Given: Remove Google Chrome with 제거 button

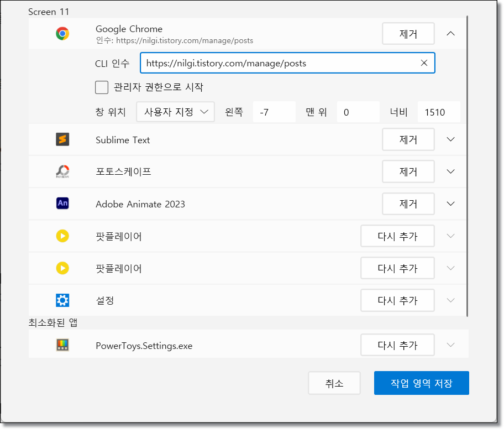Looking at the screenshot, I should (408, 33).
